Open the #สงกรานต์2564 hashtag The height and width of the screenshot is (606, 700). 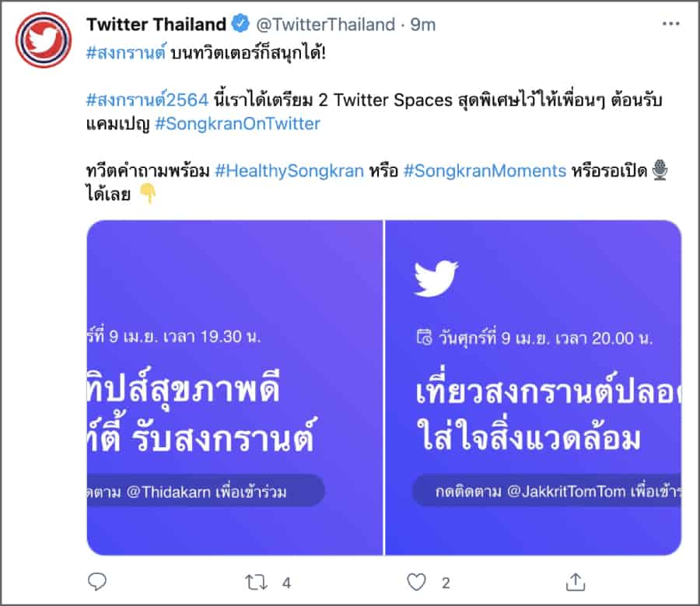[x=147, y=103]
